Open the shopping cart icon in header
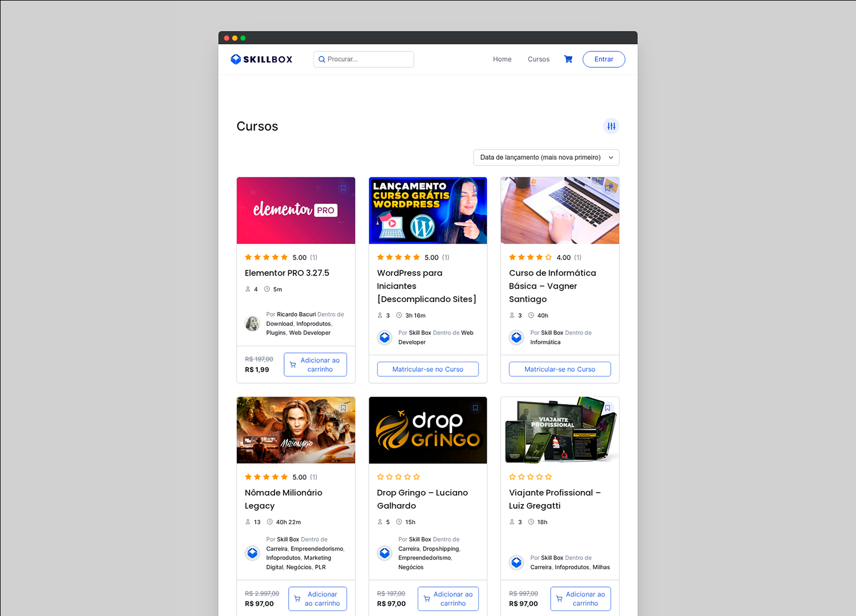The width and height of the screenshot is (856, 616). (568, 59)
